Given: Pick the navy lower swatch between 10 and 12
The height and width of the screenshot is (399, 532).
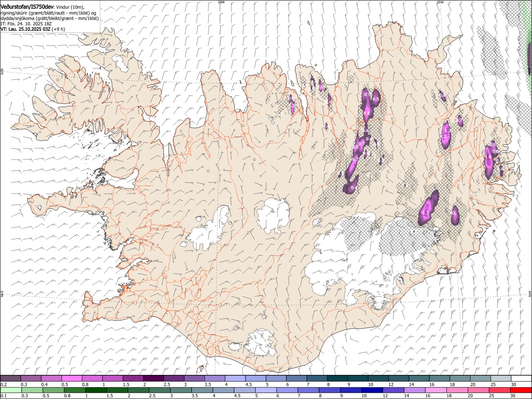Looking at the screenshot, I should click(x=372, y=390).
